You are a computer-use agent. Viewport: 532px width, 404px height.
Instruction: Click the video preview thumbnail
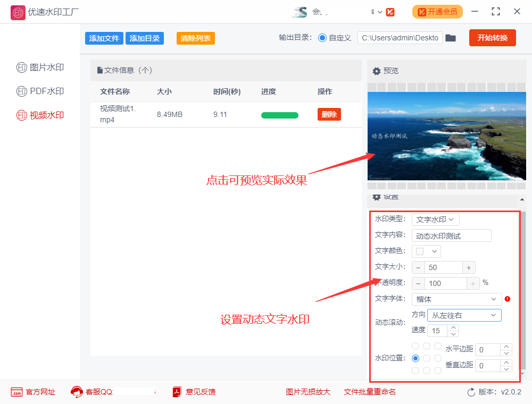coord(446,136)
